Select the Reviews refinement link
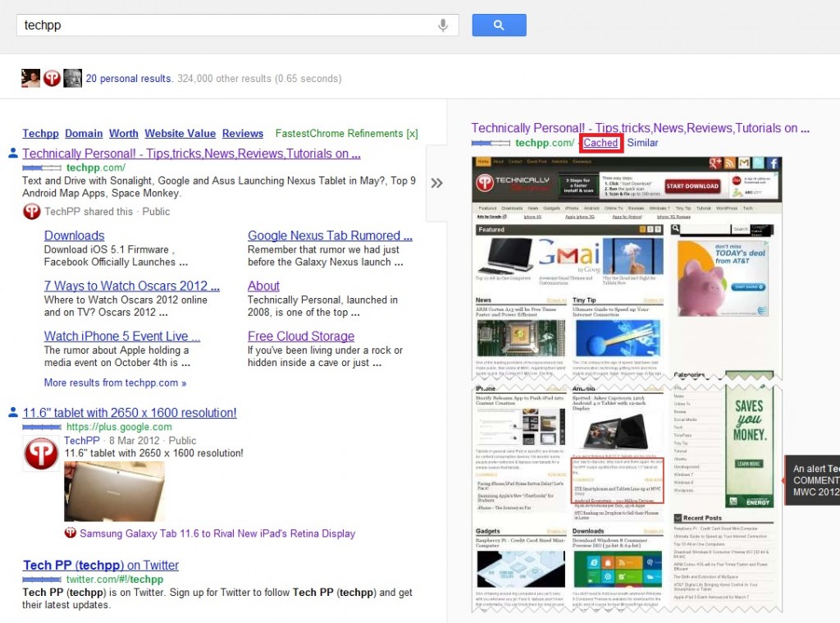The image size is (840, 623). click(243, 134)
